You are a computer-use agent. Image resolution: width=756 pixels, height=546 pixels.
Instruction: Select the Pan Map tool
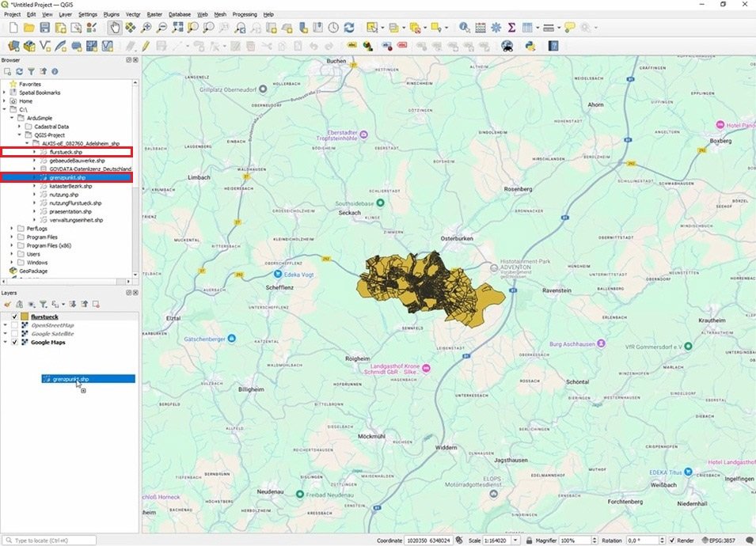(115, 27)
